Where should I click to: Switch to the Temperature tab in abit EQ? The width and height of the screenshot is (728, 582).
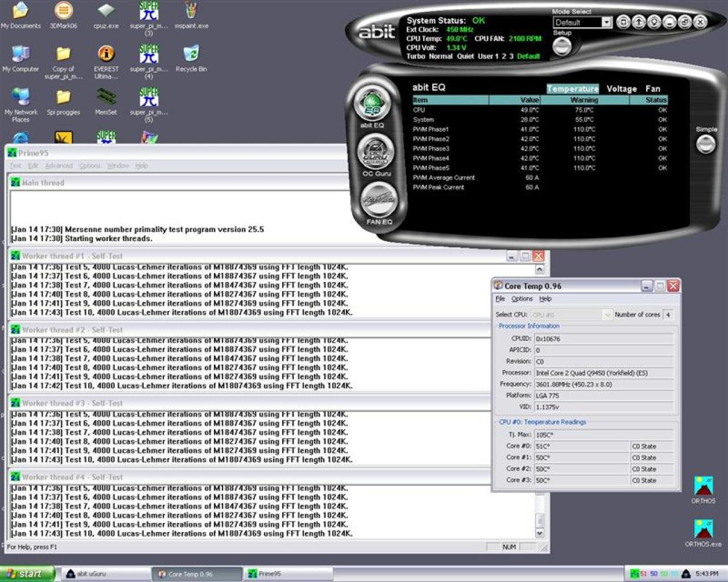(x=573, y=89)
